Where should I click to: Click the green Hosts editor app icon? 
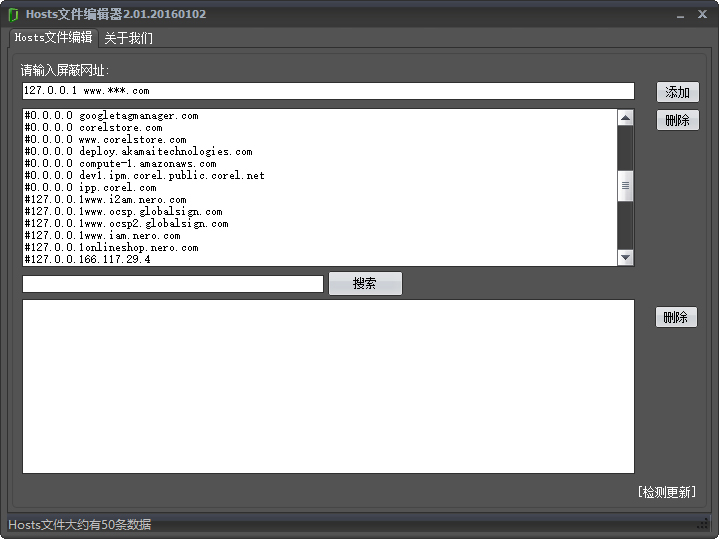click(x=13, y=14)
